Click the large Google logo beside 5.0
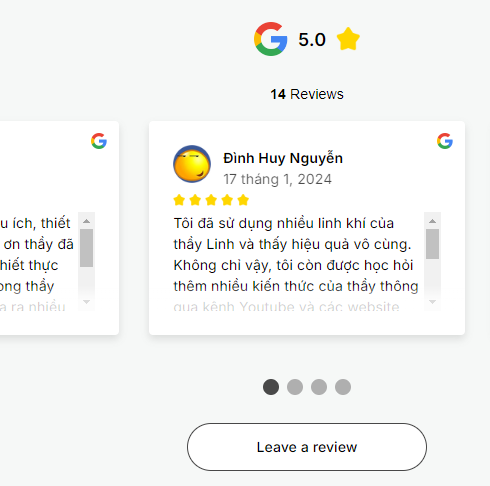This screenshot has width=490, height=486. click(271, 39)
